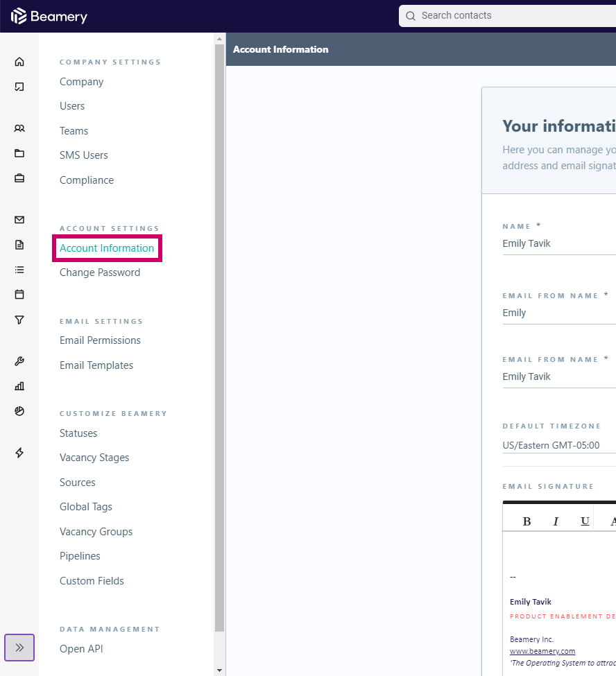Open the lightning bolt automation icon
The height and width of the screenshot is (676, 616).
coord(19,453)
